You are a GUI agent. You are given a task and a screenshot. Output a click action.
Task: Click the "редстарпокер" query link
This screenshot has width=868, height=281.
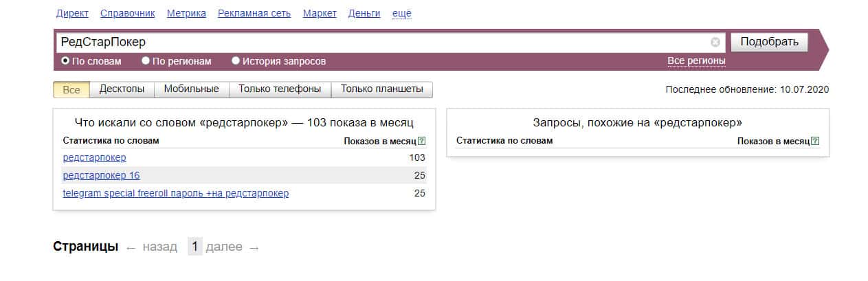coord(94,158)
